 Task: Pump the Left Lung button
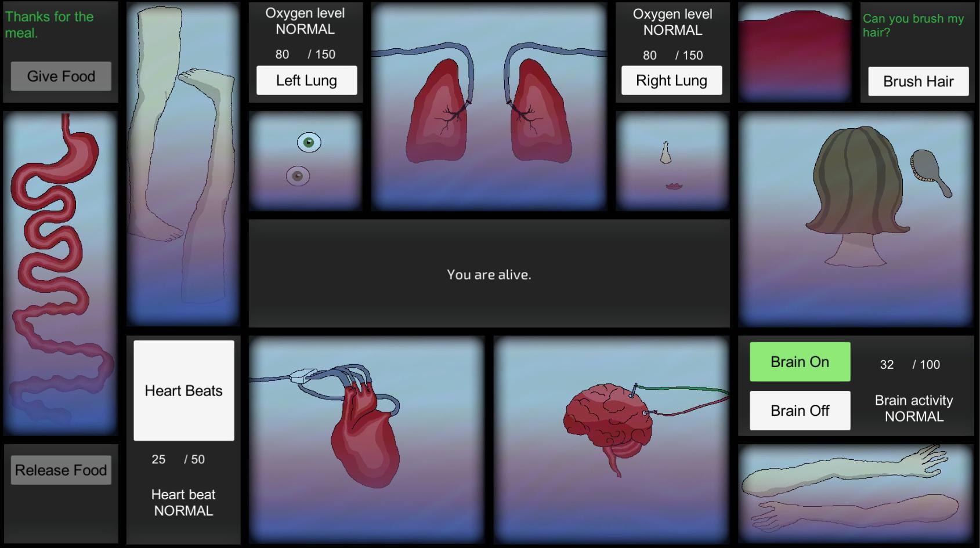306,80
